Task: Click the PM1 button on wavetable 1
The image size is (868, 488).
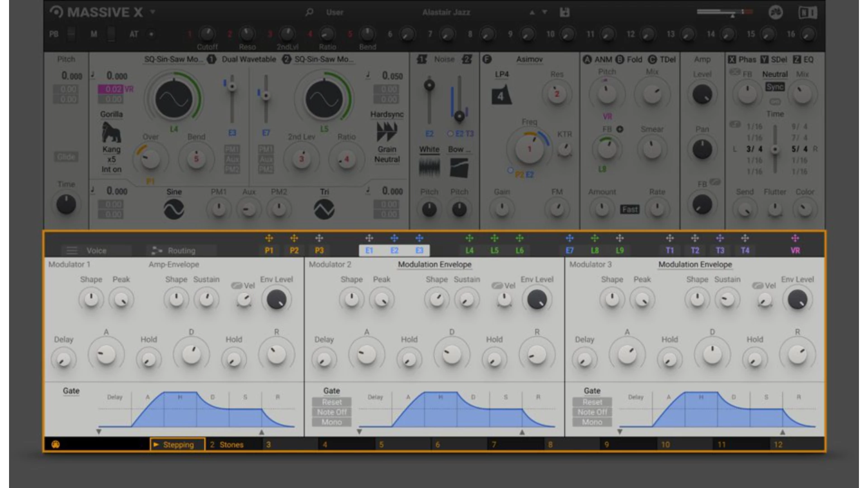Action: tap(232, 149)
